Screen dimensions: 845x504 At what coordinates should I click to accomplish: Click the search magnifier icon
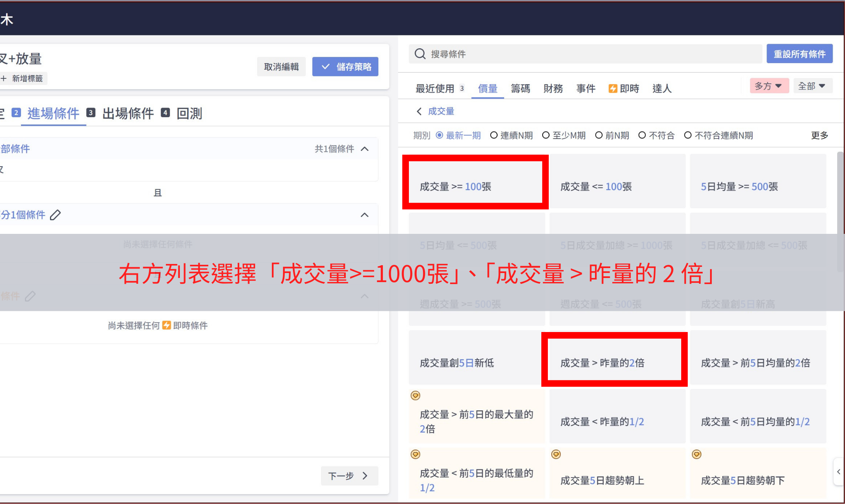tap(420, 54)
